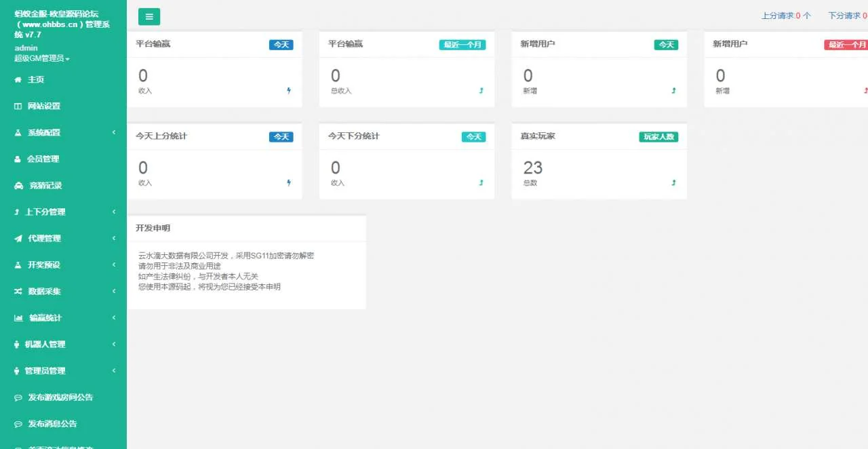
Task: Open the 管理员管理 menu item
Action: (x=45, y=371)
